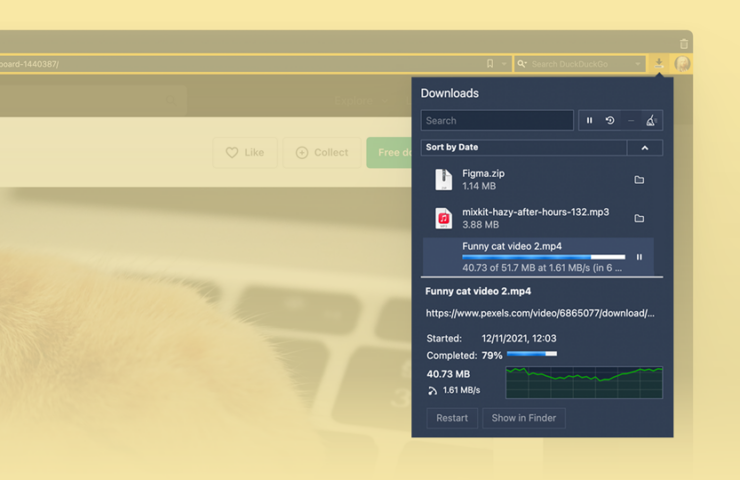Click the 40.73 MB downloaded size value

click(448, 374)
